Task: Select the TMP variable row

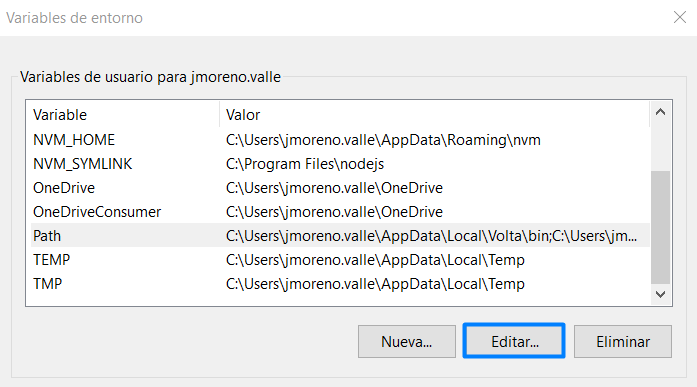Action: click(x=340, y=283)
